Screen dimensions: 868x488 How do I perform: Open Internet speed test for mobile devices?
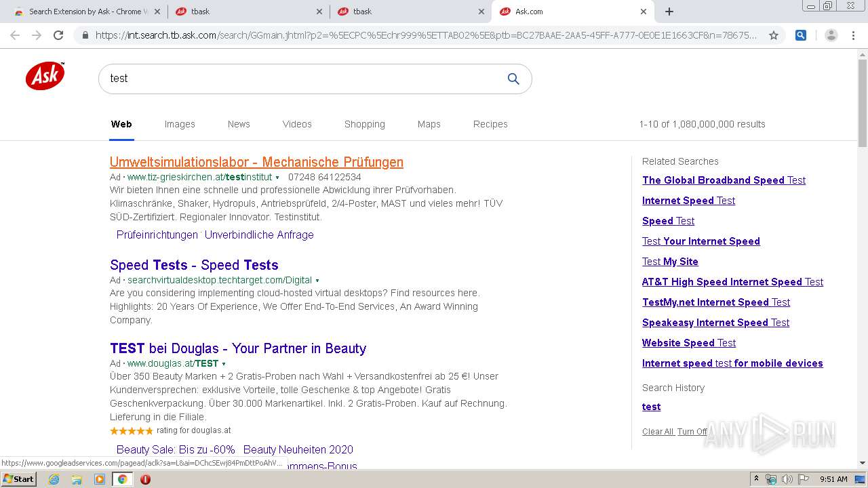point(732,363)
